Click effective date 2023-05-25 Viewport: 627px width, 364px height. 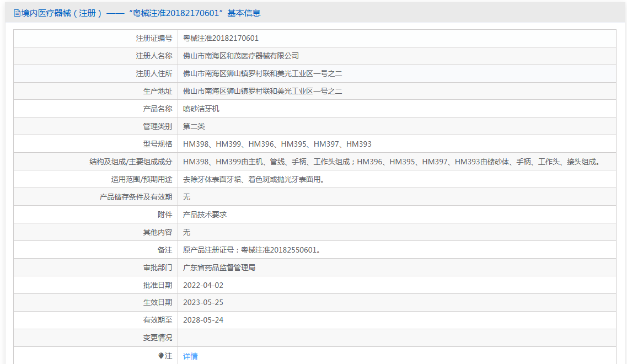coord(203,302)
